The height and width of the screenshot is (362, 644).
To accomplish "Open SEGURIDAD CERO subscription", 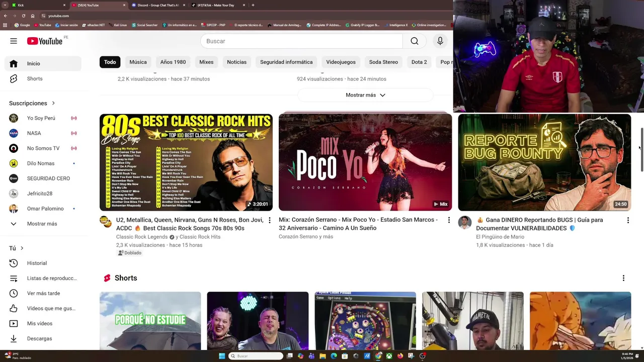I will (x=43, y=178).
